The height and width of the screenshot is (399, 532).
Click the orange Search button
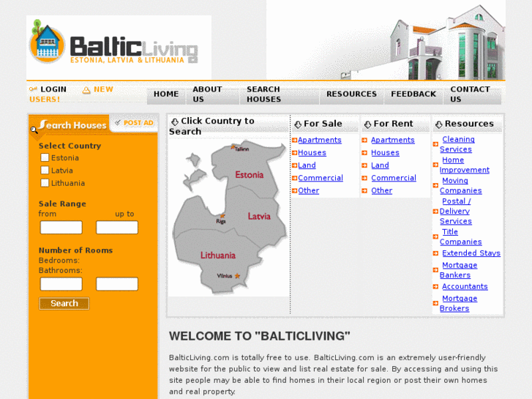tap(64, 304)
